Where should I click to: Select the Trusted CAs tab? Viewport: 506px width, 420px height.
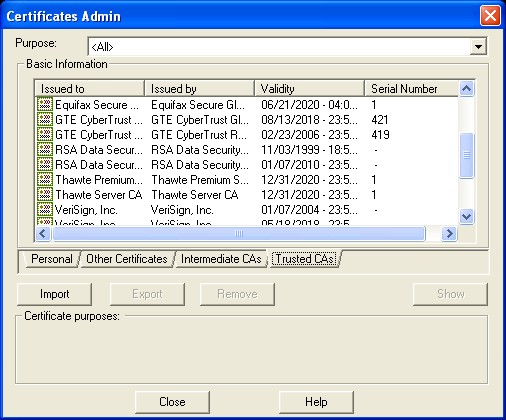click(x=304, y=259)
